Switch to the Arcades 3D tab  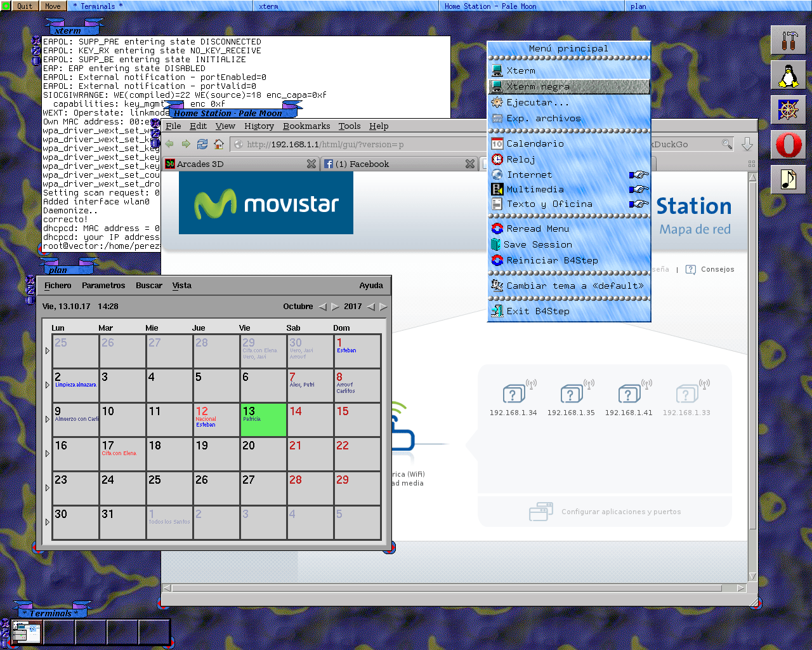(x=240, y=164)
